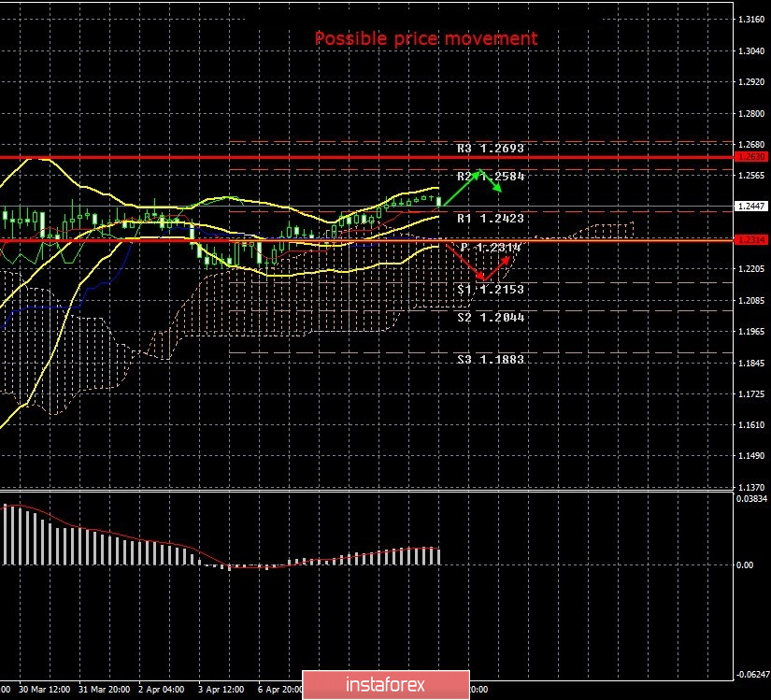
Task: Click the 1.2205 price scale value
Action: (751, 269)
